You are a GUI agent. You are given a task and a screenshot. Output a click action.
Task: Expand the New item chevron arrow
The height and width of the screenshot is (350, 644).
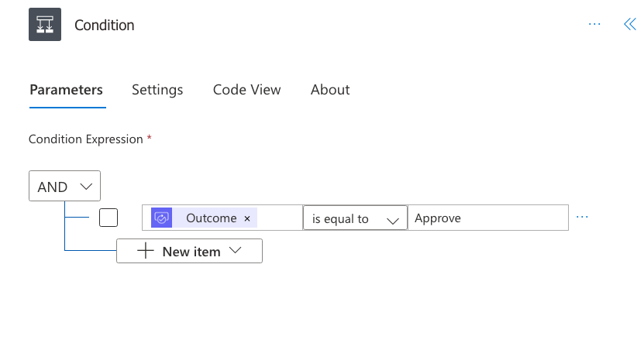click(236, 251)
